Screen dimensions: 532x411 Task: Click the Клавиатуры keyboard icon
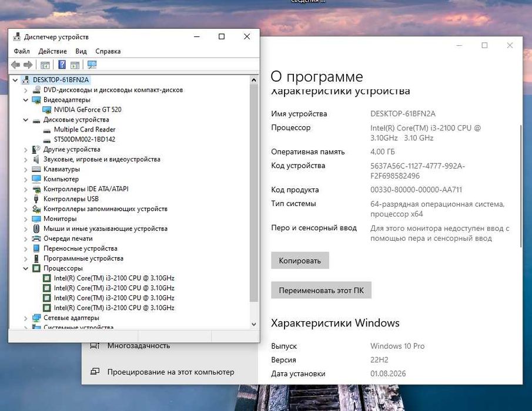36,169
